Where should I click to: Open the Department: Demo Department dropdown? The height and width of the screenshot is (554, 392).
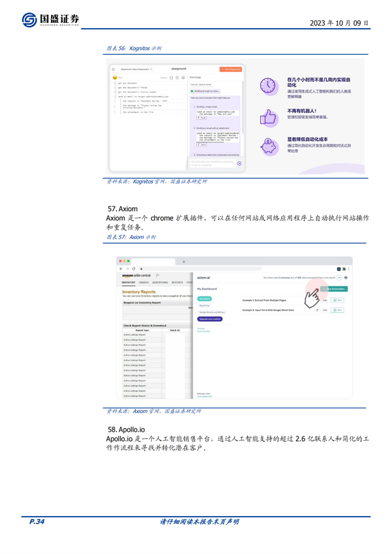(x=136, y=69)
